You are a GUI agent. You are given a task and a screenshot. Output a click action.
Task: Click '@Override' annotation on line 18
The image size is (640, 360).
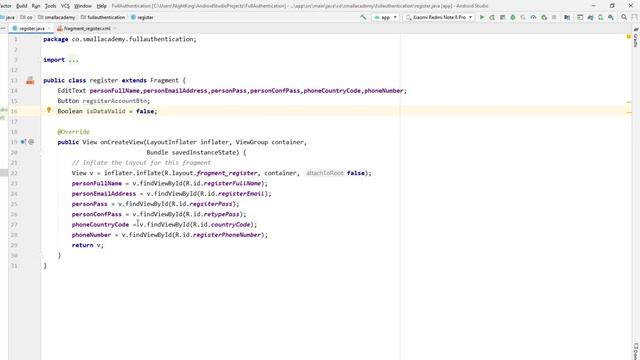pos(73,132)
